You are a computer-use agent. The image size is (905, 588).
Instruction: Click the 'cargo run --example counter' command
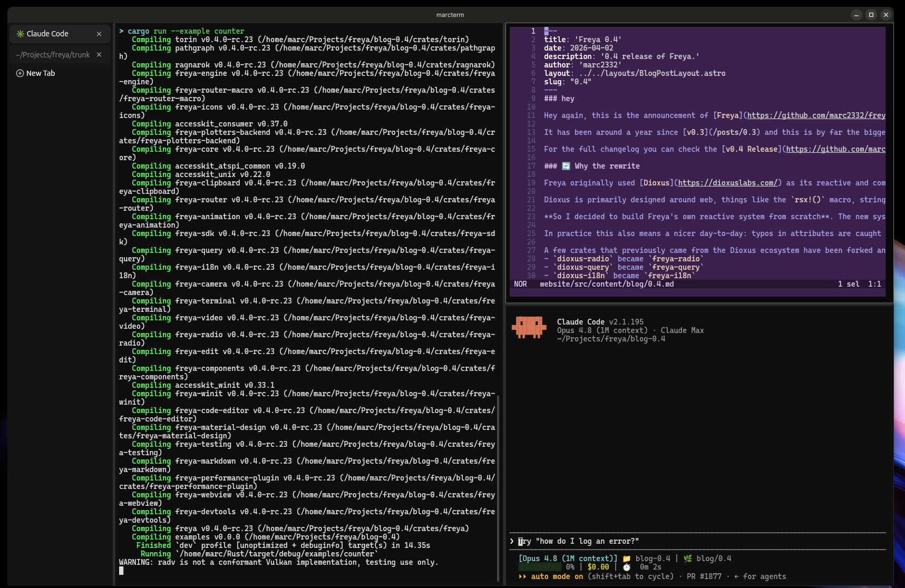tap(186, 31)
